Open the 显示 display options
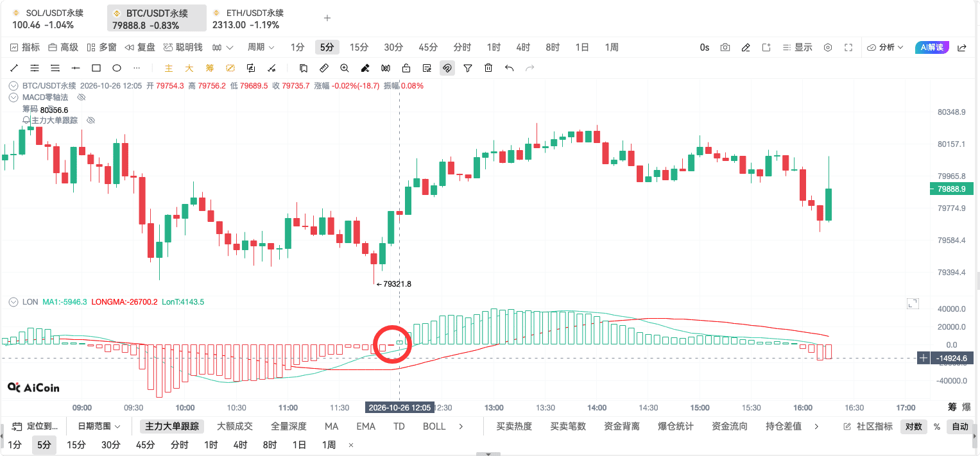Image resolution: width=980 pixels, height=456 pixels. pyautogui.click(x=798, y=47)
